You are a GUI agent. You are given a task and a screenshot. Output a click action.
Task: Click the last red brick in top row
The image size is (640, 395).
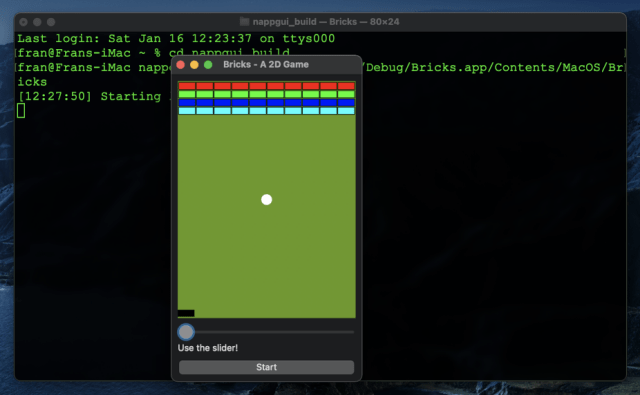tap(346, 86)
